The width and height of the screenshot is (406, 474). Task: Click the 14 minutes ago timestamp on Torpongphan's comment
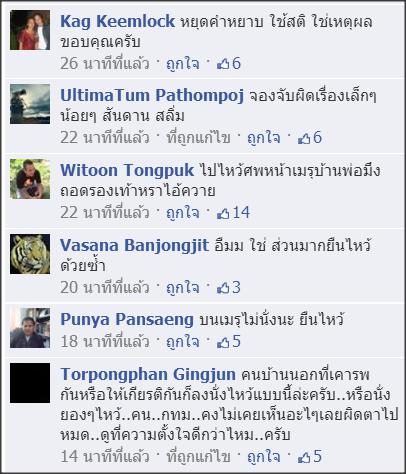tap(105, 456)
